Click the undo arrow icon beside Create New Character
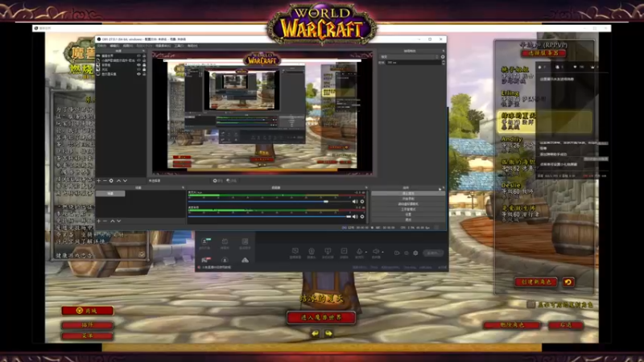Image resolution: width=644 pixels, height=362 pixels. tap(568, 282)
